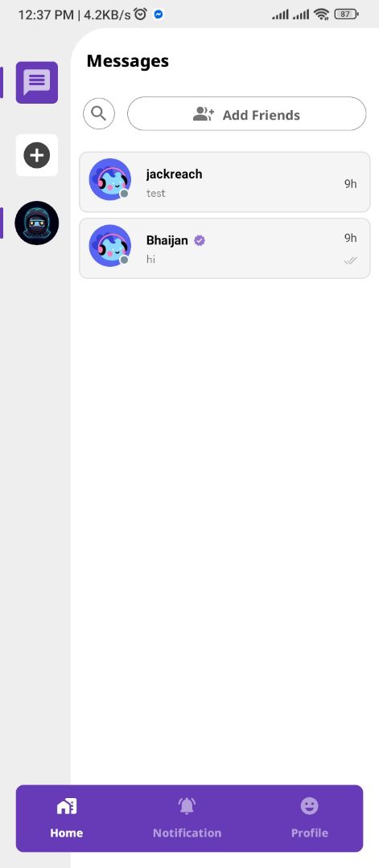
Task: Tap the Messenger icon in status bar
Action: click(159, 15)
